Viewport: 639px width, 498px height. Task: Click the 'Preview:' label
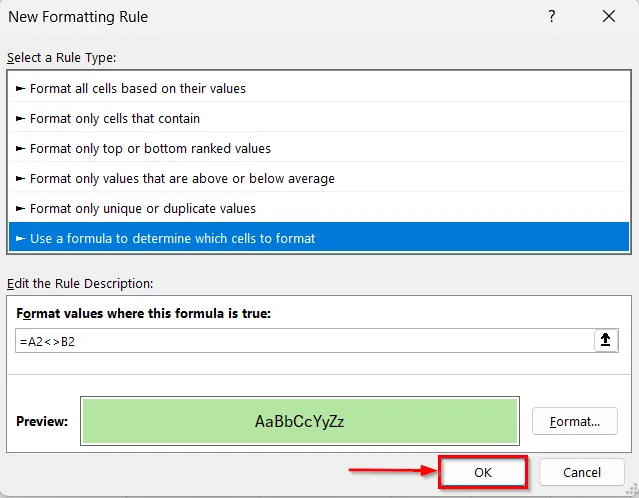pos(42,421)
